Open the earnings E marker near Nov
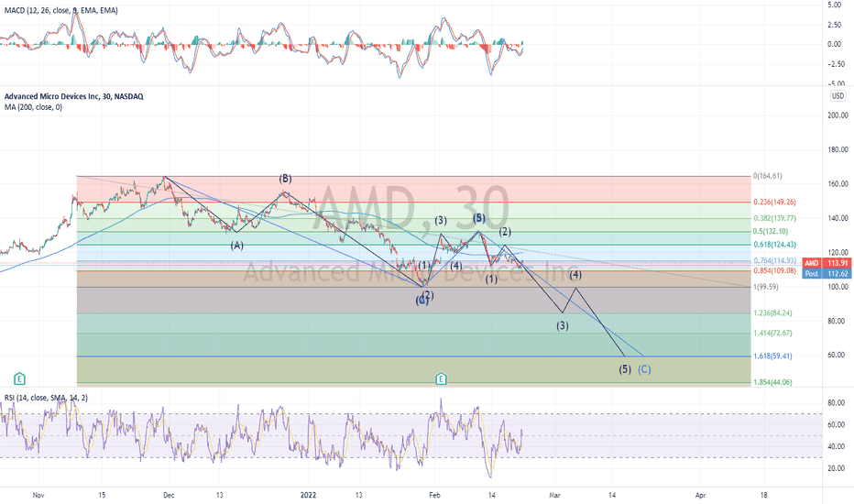The image size is (854, 504). click(x=19, y=378)
